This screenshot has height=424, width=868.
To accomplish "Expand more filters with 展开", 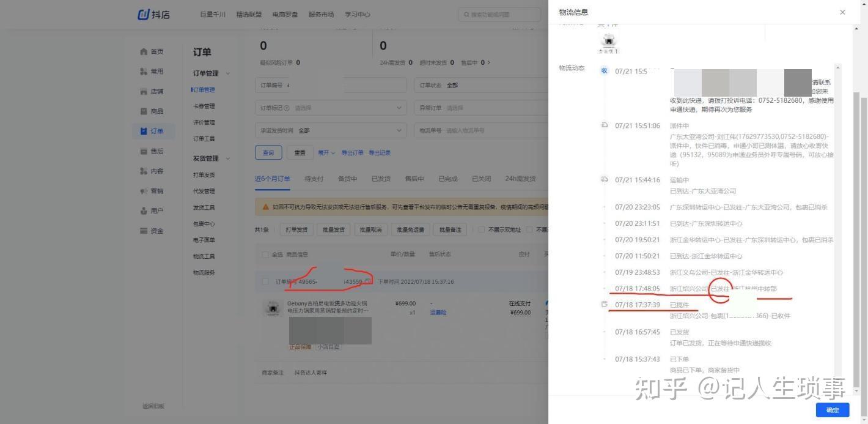I will (x=326, y=152).
